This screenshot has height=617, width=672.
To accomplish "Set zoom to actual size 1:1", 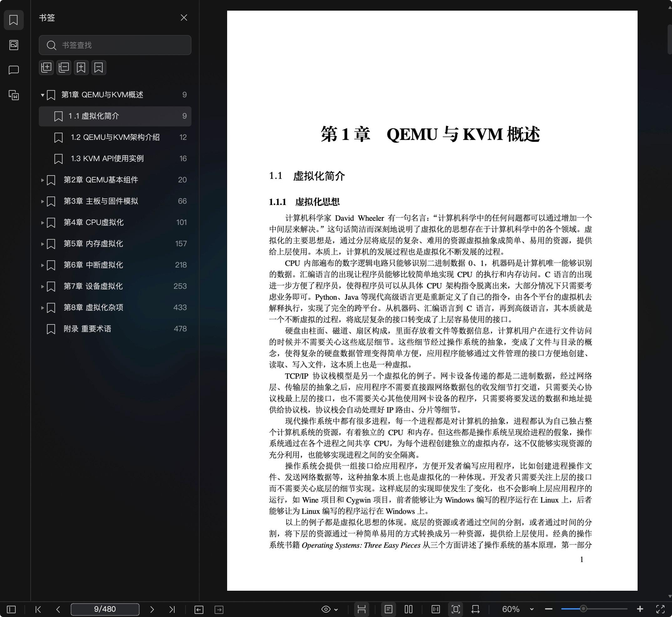I will 435,609.
